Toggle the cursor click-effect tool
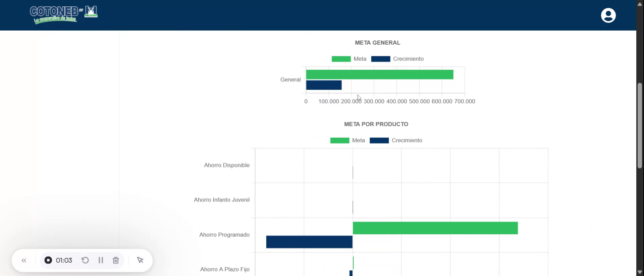This screenshot has height=276, width=644. pyautogui.click(x=140, y=260)
